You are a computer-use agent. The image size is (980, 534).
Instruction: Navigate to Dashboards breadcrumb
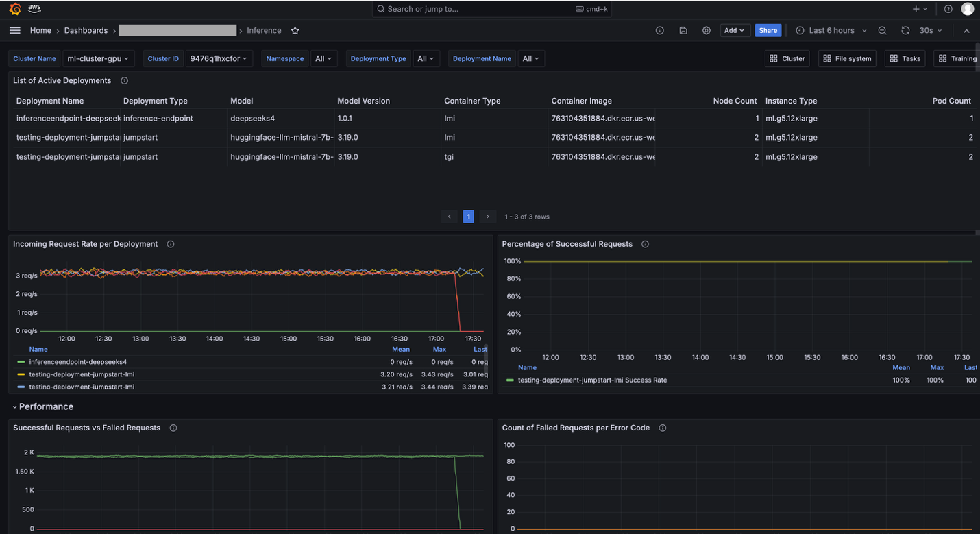point(86,31)
